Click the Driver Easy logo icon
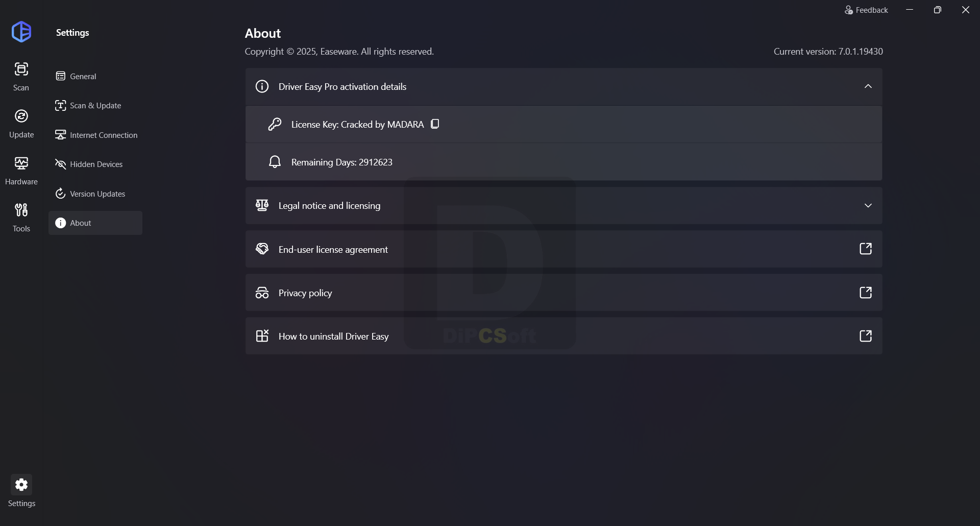 click(21, 32)
